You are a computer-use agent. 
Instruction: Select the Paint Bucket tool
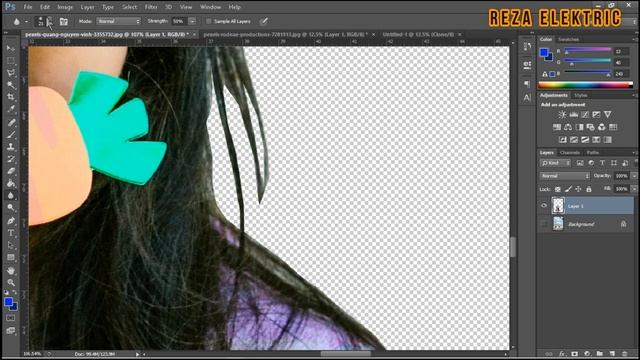(x=11, y=183)
